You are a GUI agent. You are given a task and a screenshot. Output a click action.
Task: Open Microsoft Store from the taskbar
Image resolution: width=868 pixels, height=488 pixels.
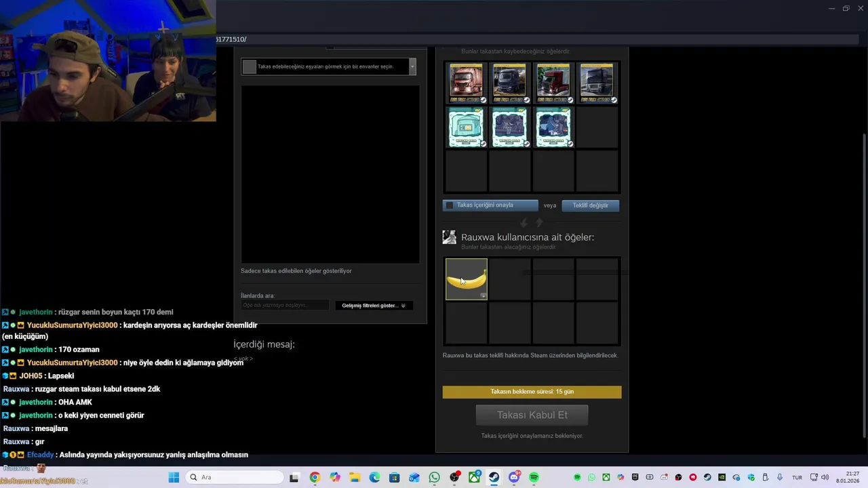(395, 477)
